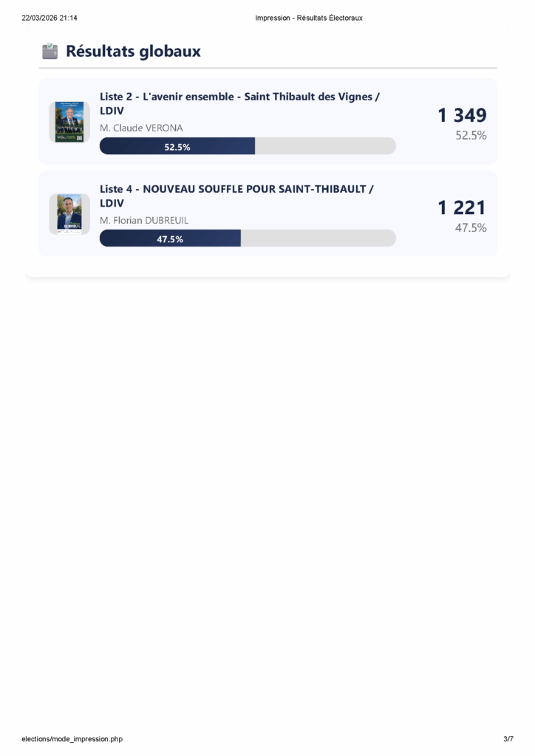Click the 1 349 vote count
Image resolution: width=535 pixels, height=756 pixels.
pos(462,115)
